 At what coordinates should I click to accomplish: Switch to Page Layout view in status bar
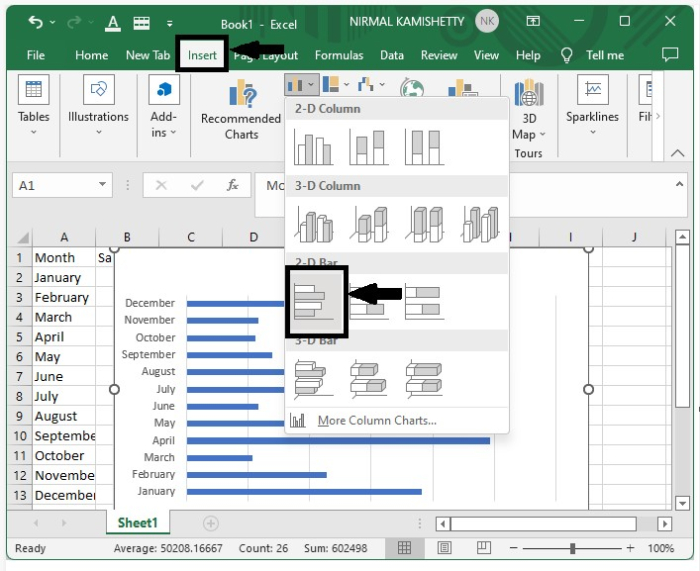[444, 548]
